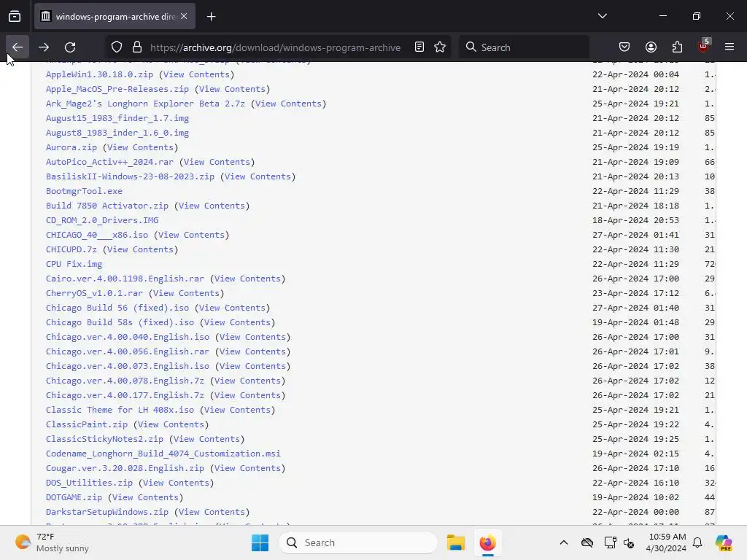The width and height of the screenshot is (747, 560).
Task: Open Firefox View in the tab strip
Action: coord(15,17)
